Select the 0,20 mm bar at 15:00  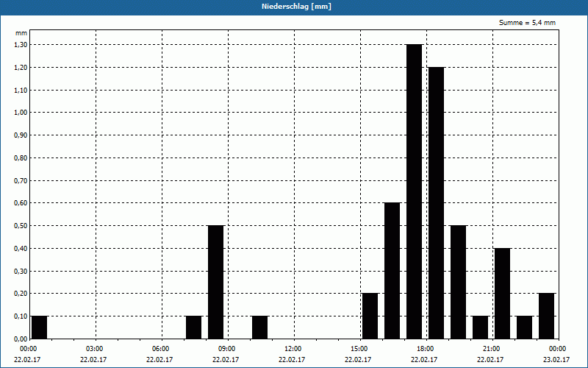pos(370,316)
